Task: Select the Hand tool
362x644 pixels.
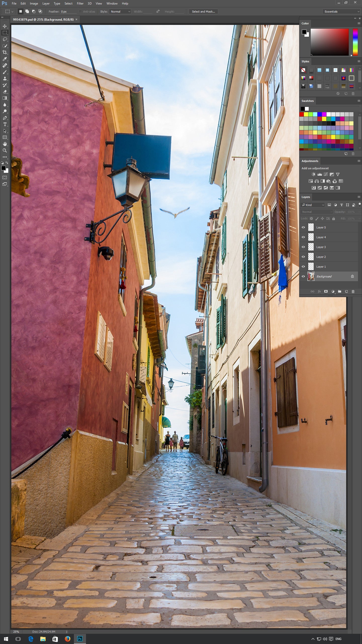Action: 5,144
